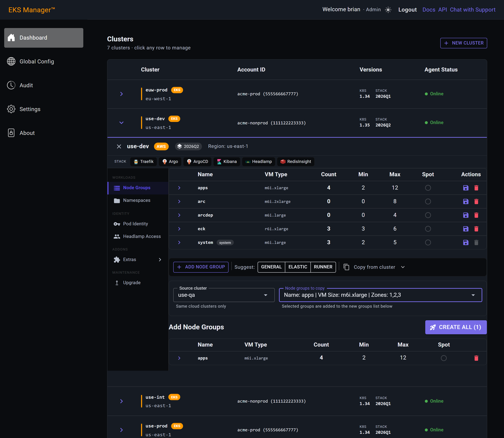Delete the eck node group

tap(476, 229)
